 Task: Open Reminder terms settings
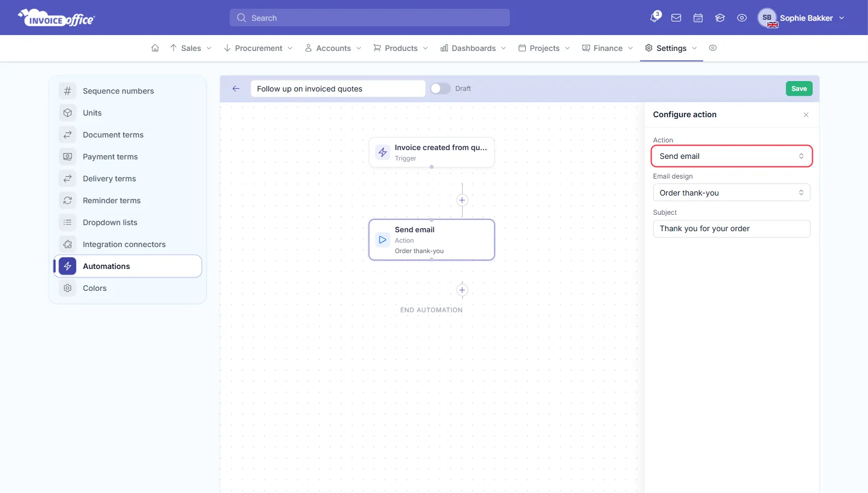click(x=128, y=200)
